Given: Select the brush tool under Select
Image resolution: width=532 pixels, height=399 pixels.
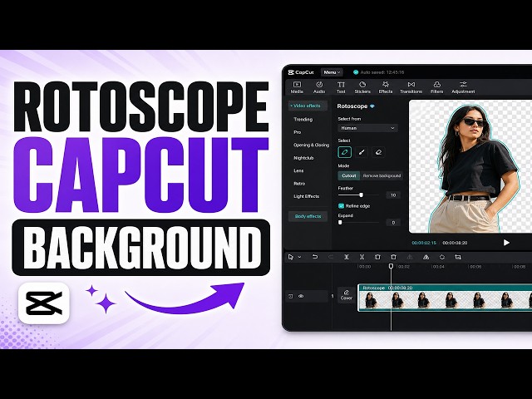Looking at the screenshot, I should pyautogui.click(x=362, y=152).
